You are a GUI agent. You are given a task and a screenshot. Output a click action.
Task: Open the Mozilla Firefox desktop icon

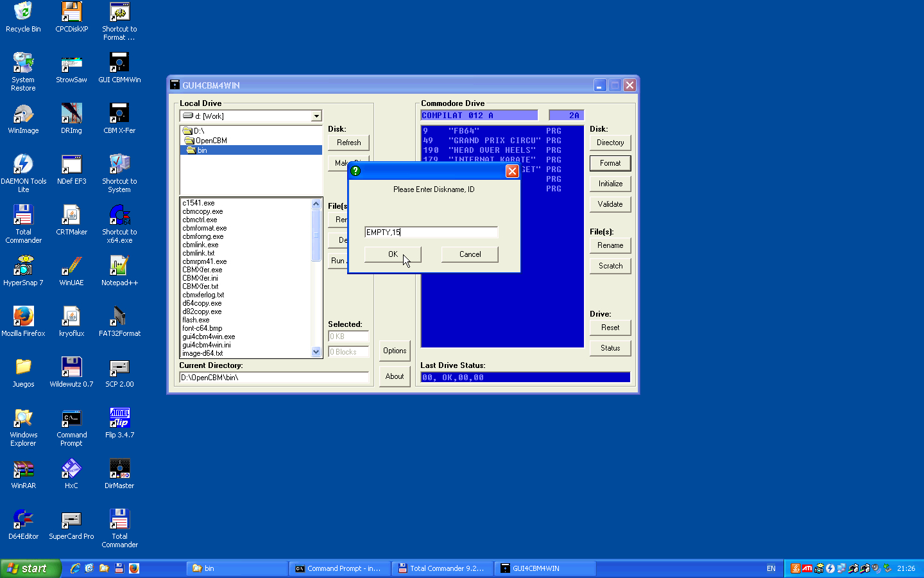coord(23,322)
